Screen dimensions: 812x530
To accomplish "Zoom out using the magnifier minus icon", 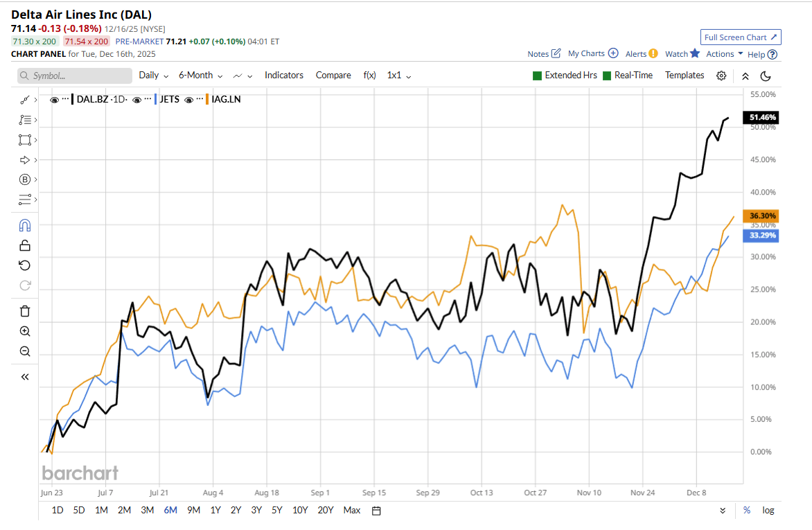I will tap(25, 351).
